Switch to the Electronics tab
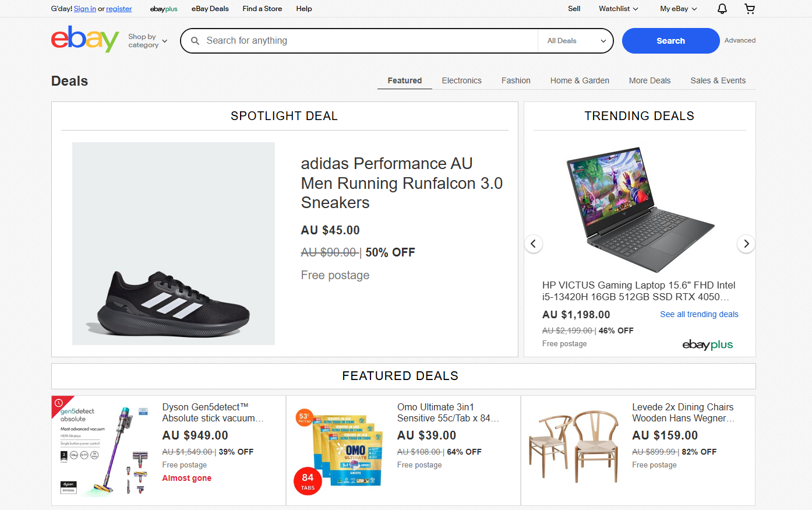The image size is (812, 510). coord(461,80)
